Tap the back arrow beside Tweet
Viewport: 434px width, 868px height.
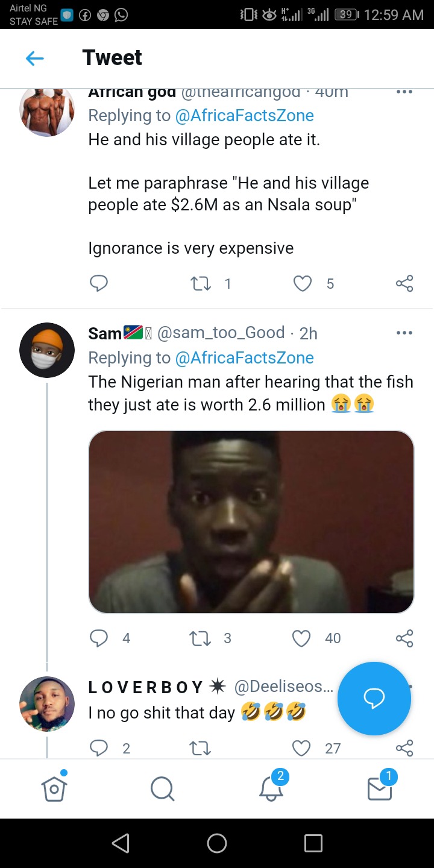pos(35,58)
